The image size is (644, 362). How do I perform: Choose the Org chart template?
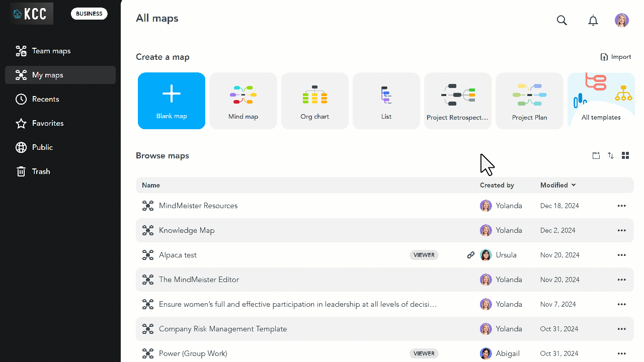pyautogui.click(x=314, y=101)
